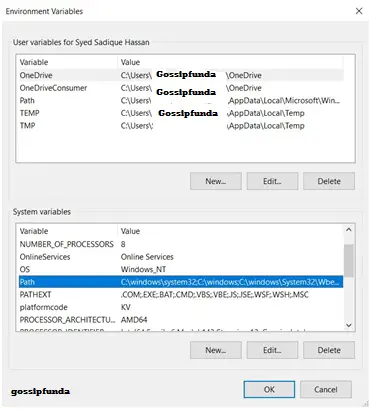Select the PATHEXT system variable

pyautogui.click(x=181, y=295)
